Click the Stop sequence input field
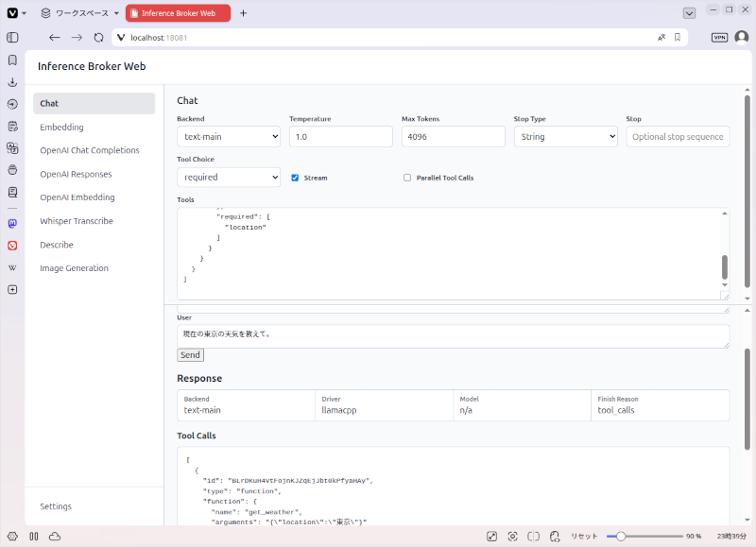 (678, 137)
